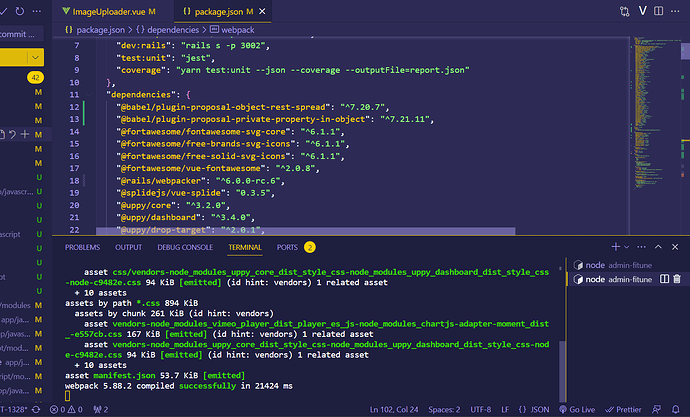Click the editor minimap
The width and height of the screenshot is (690, 417).
(655, 114)
